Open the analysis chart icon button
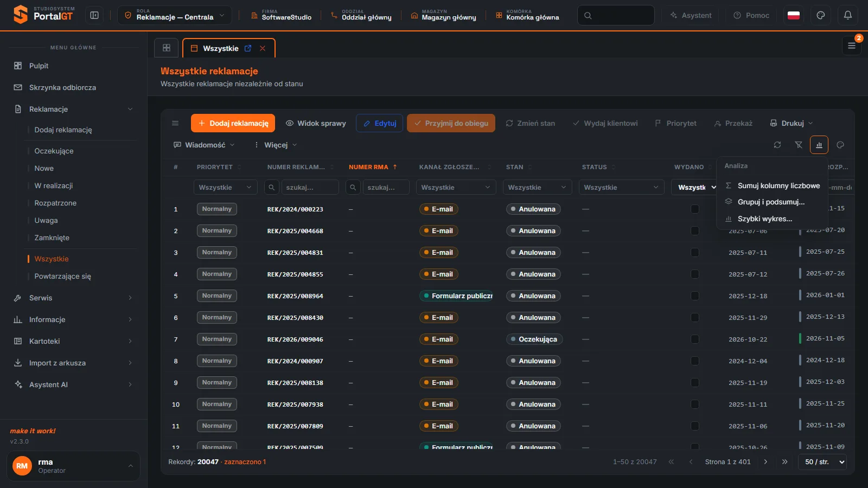Image resolution: width=868 pixels, height=488 pixels. (x=819, y=145)
